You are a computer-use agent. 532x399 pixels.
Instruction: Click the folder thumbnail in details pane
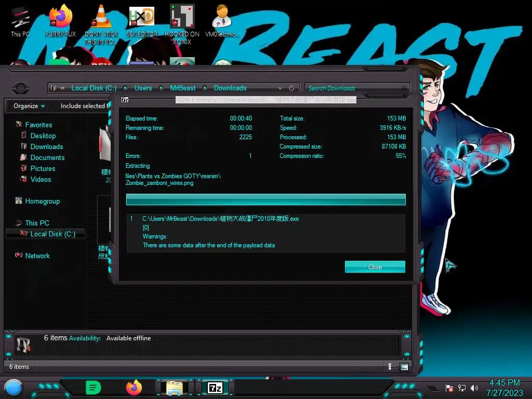23,344
